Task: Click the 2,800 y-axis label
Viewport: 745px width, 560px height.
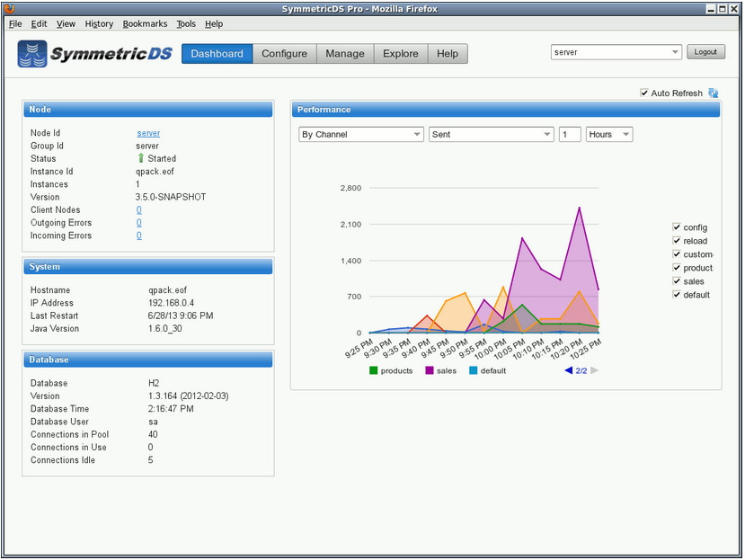Action: tap(350, 188)
